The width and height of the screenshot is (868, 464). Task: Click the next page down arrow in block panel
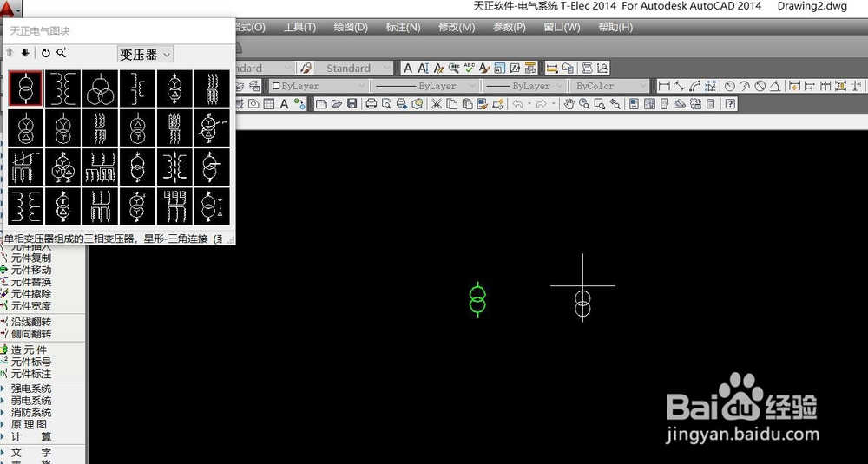pos(25,53)
